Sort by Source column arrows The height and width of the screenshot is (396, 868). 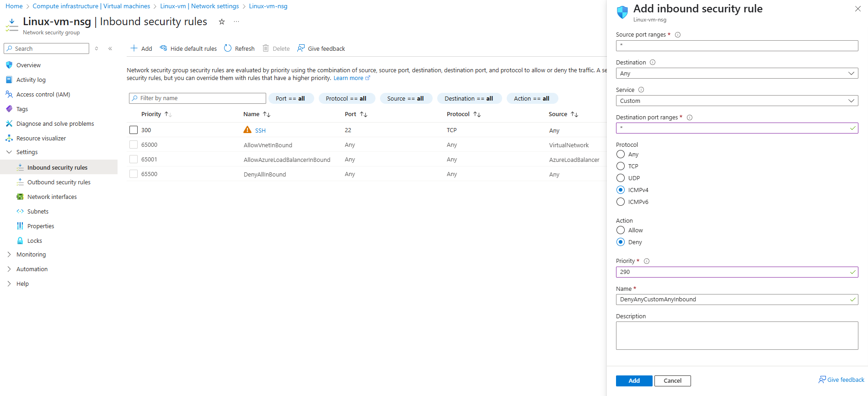click(574, 114)
